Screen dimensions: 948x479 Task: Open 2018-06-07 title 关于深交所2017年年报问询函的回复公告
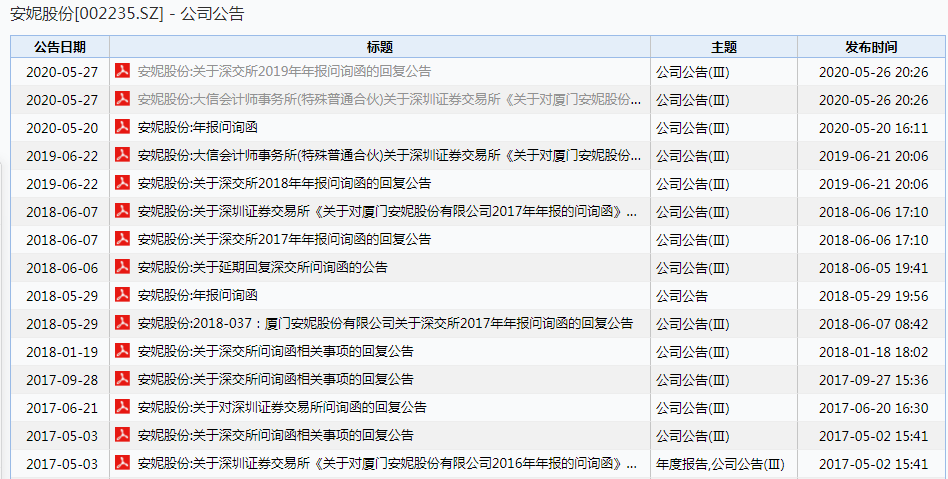point(284,240)
